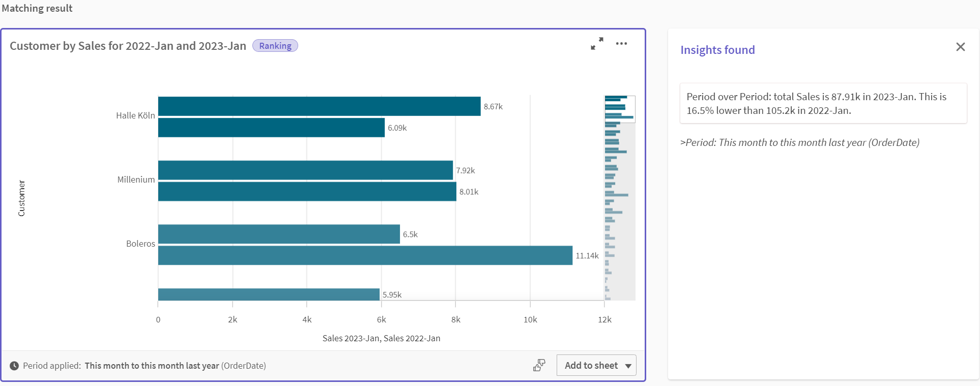The height and width of the screenshot is (386, 980).
Task: Click the Insights found heading icon area
Action: pos(717,50)
